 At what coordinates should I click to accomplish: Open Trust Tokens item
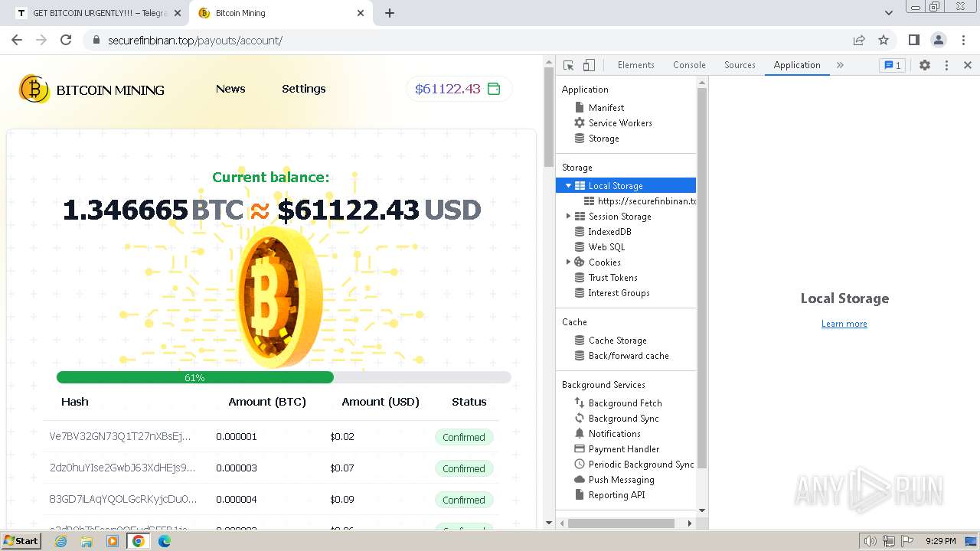click(612, 278)
